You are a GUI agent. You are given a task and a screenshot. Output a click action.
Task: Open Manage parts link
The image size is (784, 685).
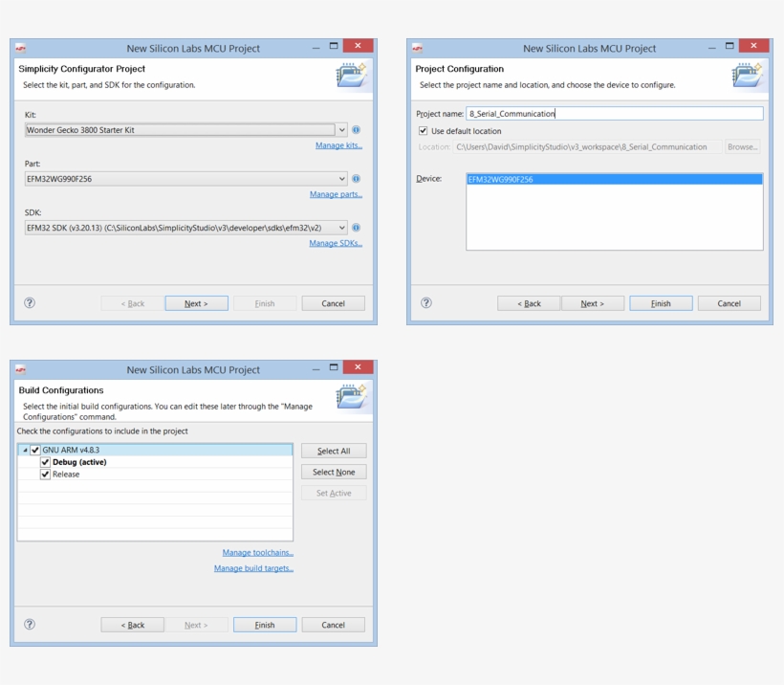point(336,194)
